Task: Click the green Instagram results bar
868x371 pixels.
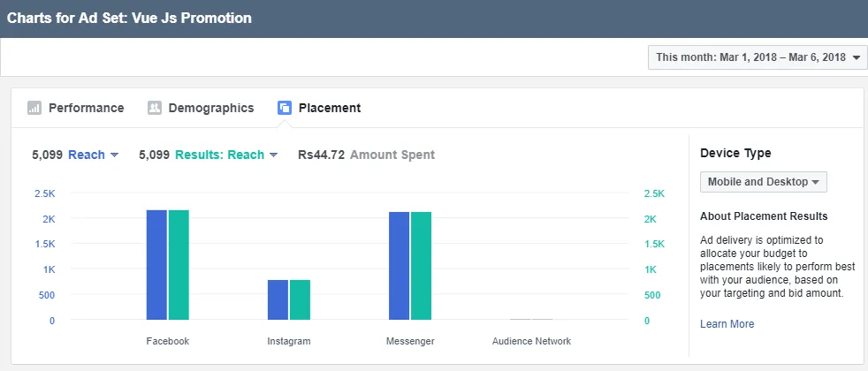Action: point(300,299)
